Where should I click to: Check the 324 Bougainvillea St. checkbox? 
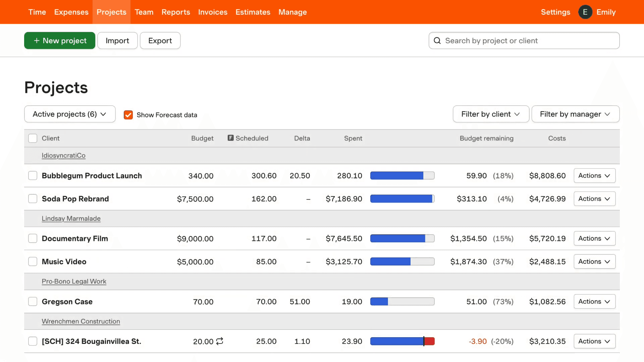click(x=33, y=341)
